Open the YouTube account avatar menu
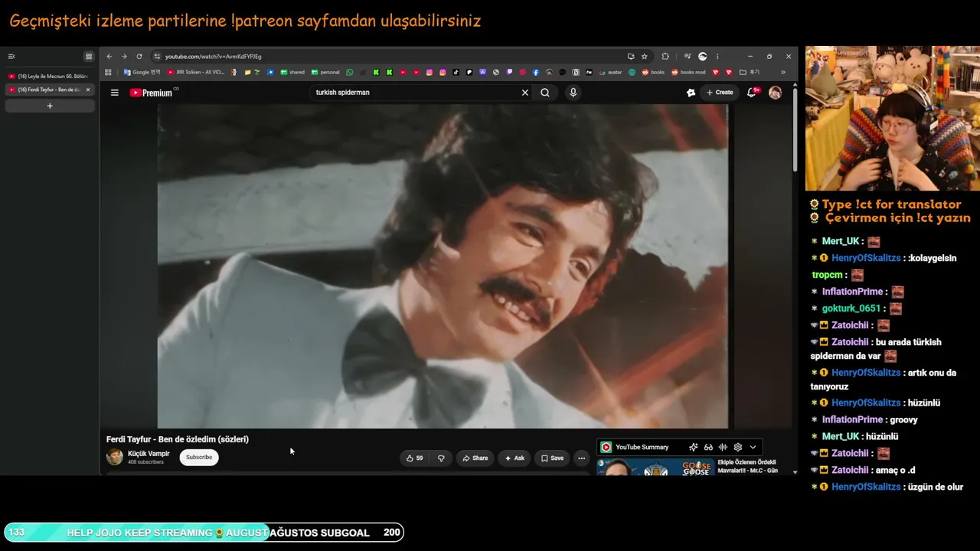This screenshot has width=980, height=551. click(775, 93)
